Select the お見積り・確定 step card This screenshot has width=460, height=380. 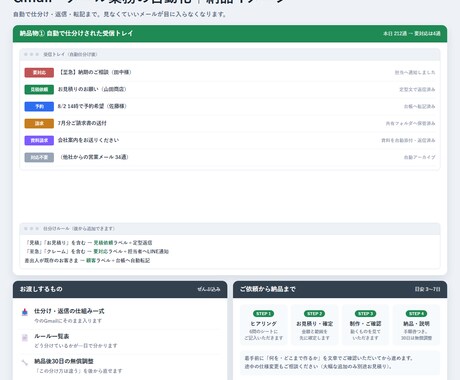click(314, 325)
